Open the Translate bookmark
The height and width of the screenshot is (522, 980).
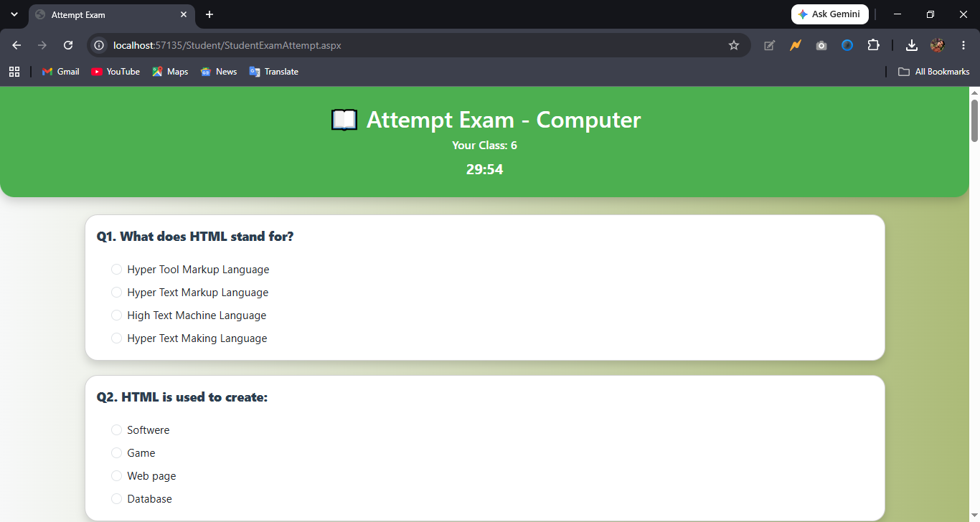pyautogui.click(x=273, y=72)
